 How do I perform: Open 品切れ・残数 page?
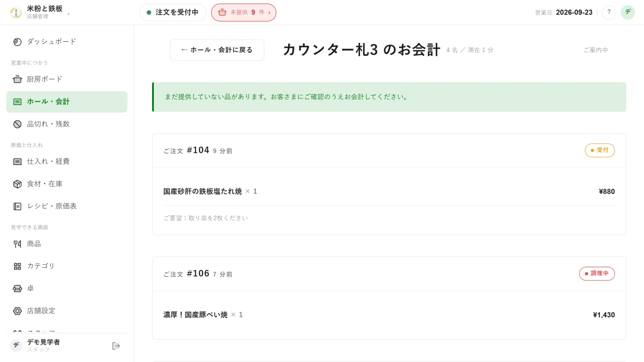[67, 124]
